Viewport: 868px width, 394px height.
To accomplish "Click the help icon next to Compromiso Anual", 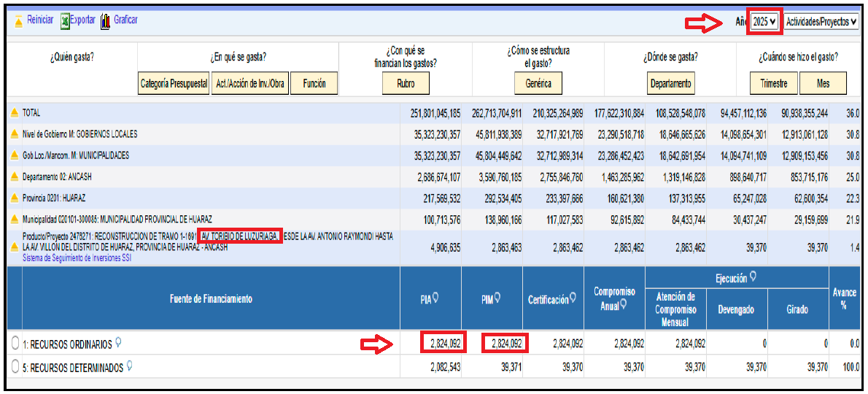I will tap(624, 304).
